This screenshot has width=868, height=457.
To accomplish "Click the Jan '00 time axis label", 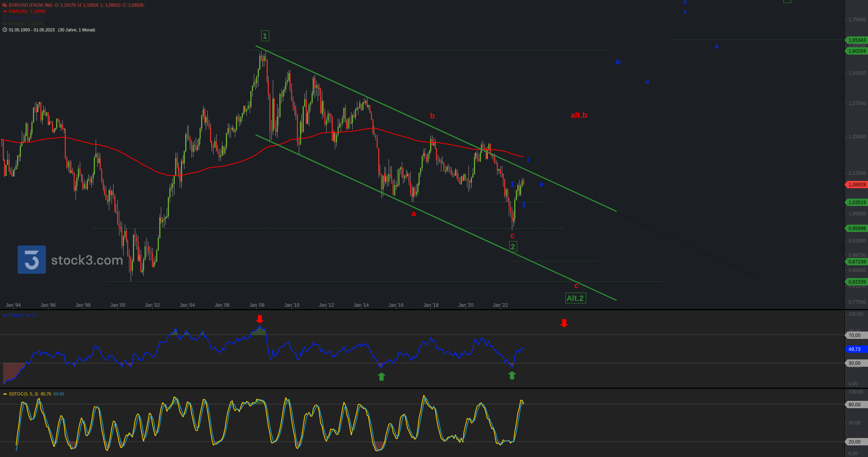I will click(x=118, y=305).
